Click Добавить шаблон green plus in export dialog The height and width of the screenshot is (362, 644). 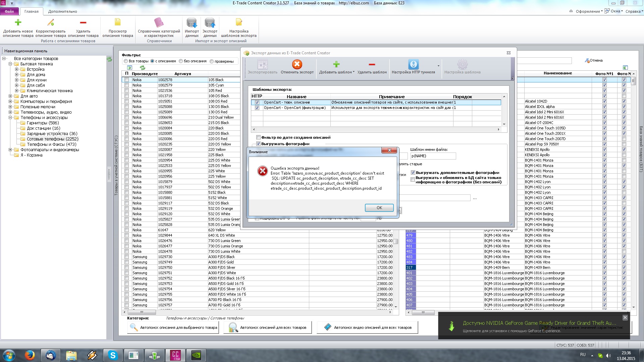click(336, 64)
